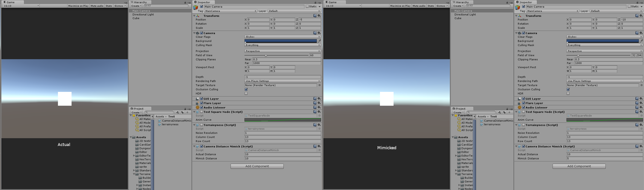
Task: Select Hierarchy tab in Mimicked editor
Action: [x=462, y=2]
